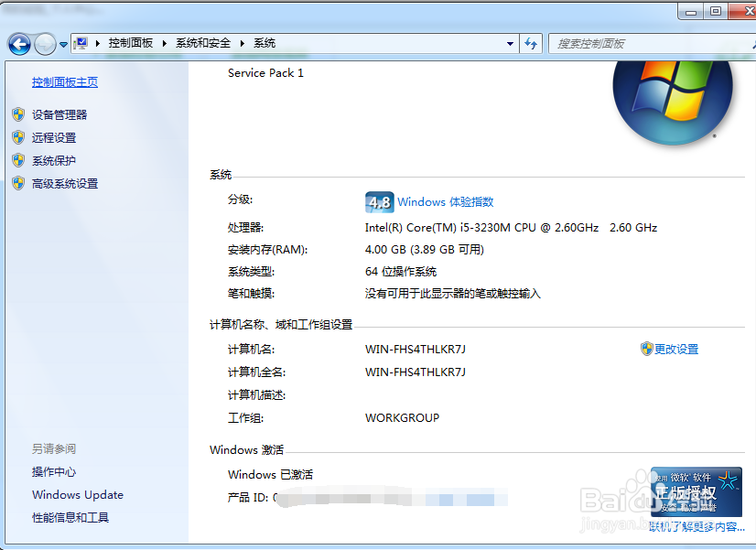Open the Windows 体验指数 link
756x550 pixels.
point(448,202)
